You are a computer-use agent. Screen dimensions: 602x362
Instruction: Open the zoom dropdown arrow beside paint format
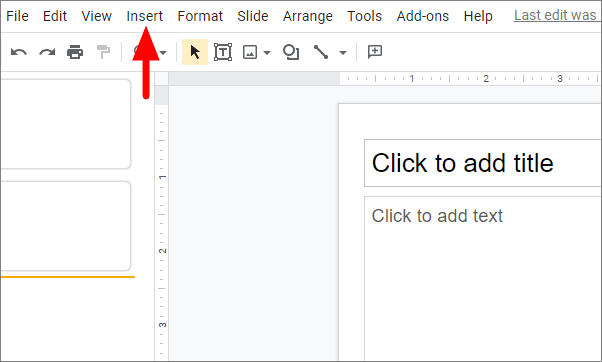(164, 53)
